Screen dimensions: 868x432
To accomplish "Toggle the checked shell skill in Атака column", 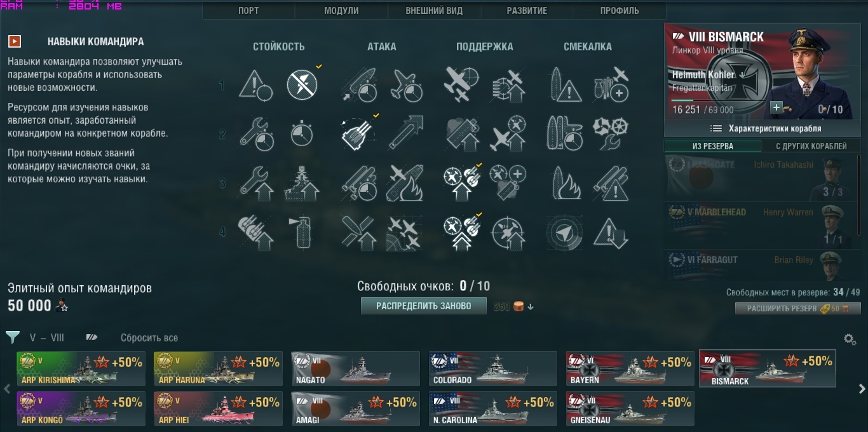I will [358, 134].
